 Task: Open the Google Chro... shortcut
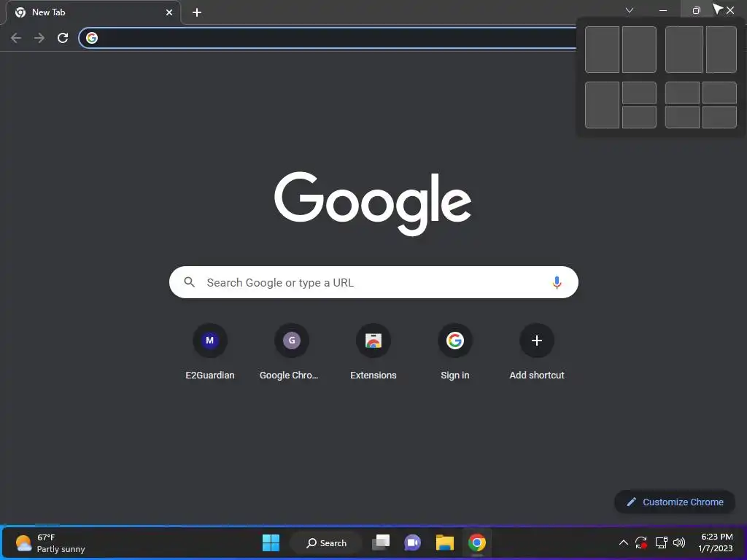(291, 351)
